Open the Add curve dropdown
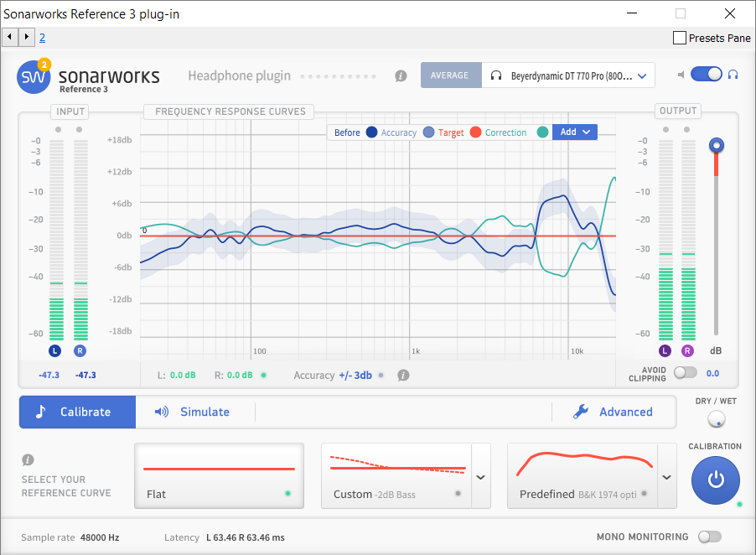Viewport: 756px width, 555px height. tap(575, 132)
